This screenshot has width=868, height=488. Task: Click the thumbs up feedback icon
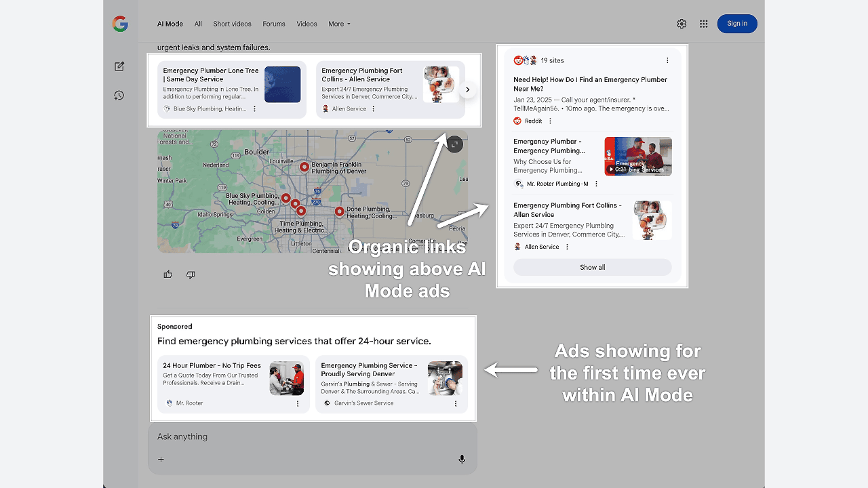point(168,274)
